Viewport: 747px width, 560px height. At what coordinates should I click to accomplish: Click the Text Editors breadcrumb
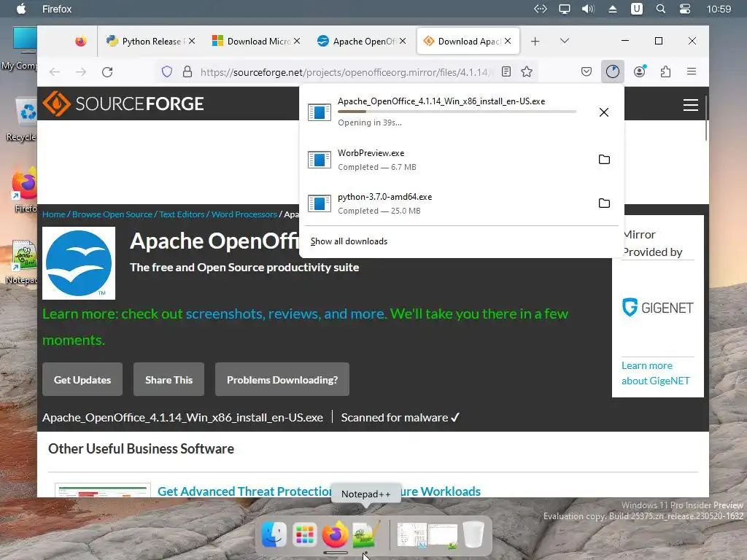pos(182,214)
